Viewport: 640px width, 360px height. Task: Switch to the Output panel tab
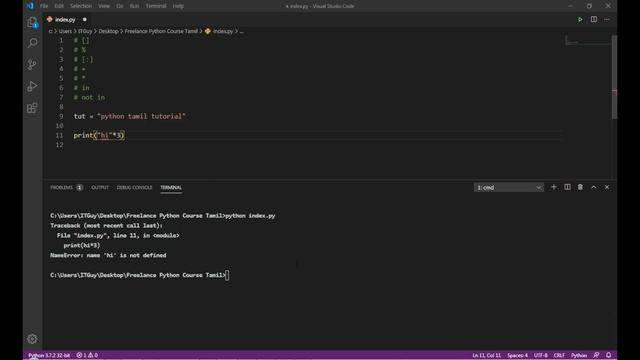[100, 187]
